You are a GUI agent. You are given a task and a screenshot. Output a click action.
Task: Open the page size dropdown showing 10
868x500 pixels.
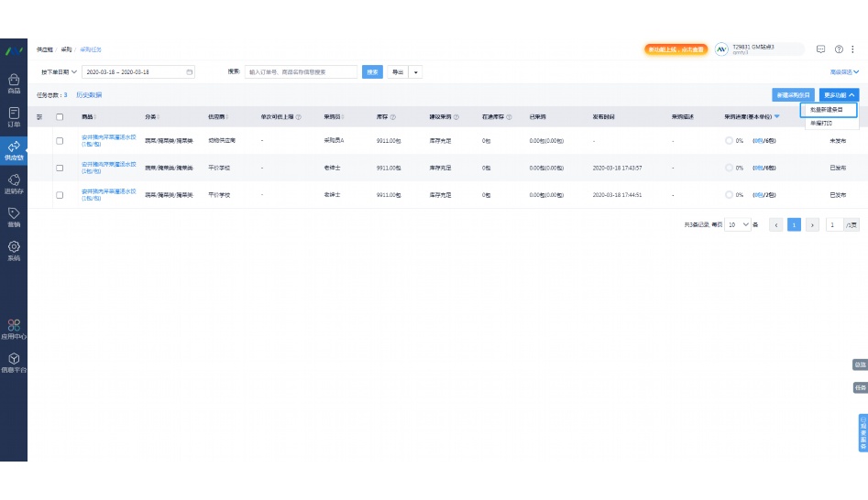738,224
